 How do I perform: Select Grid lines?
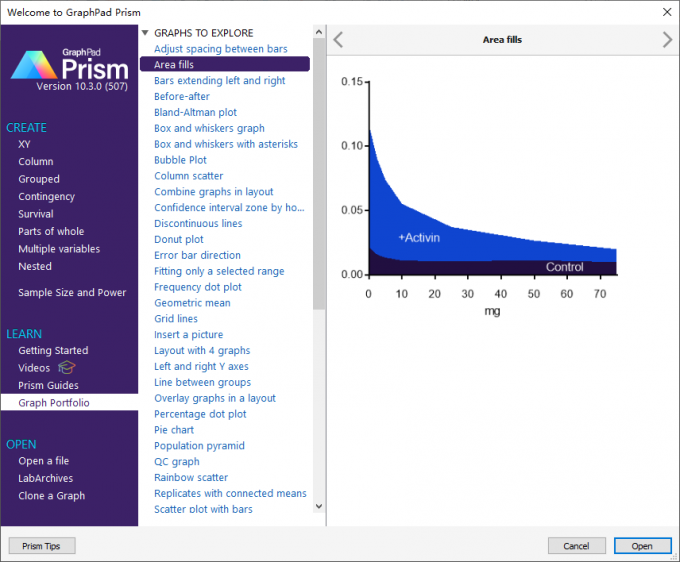click(176, 319)
